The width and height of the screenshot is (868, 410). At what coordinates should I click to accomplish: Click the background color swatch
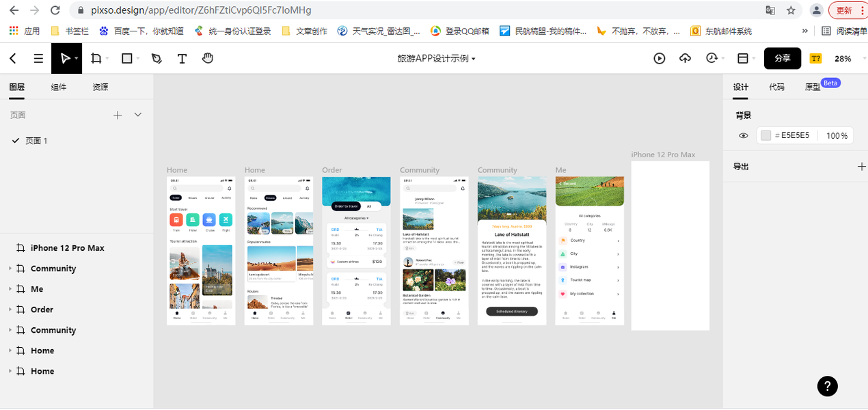(765, 135)
